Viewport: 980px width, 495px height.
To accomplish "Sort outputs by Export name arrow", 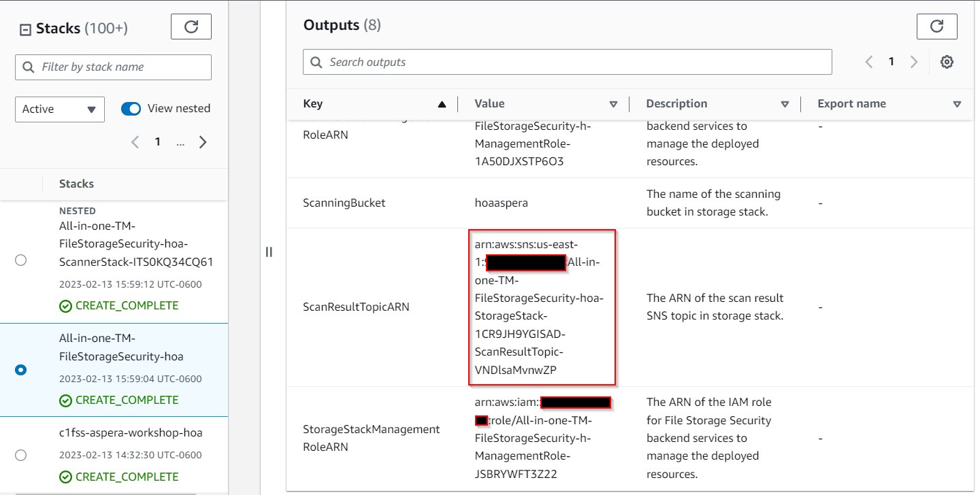I will tap(957, 104).
